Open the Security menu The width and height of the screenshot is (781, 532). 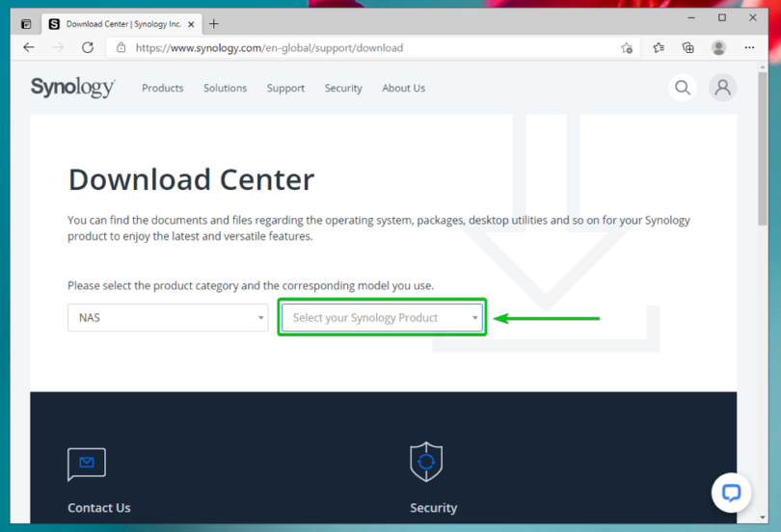click(343, 88)
